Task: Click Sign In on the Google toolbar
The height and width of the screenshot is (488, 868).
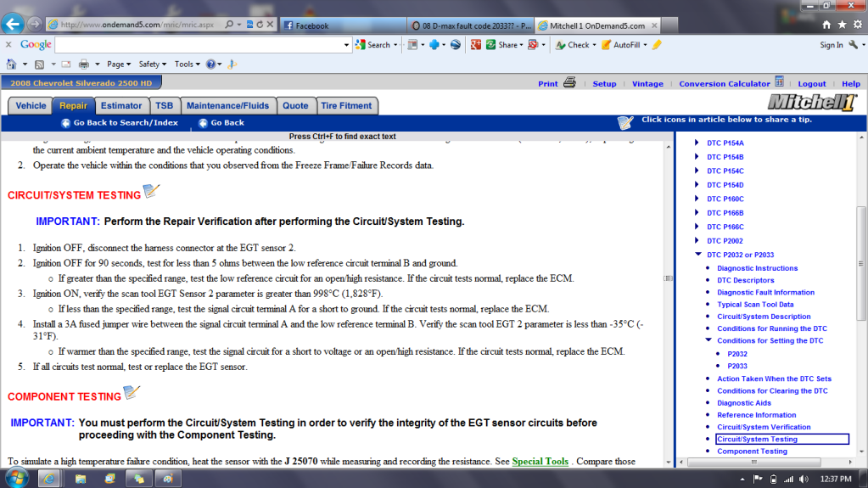Action: 832,45
